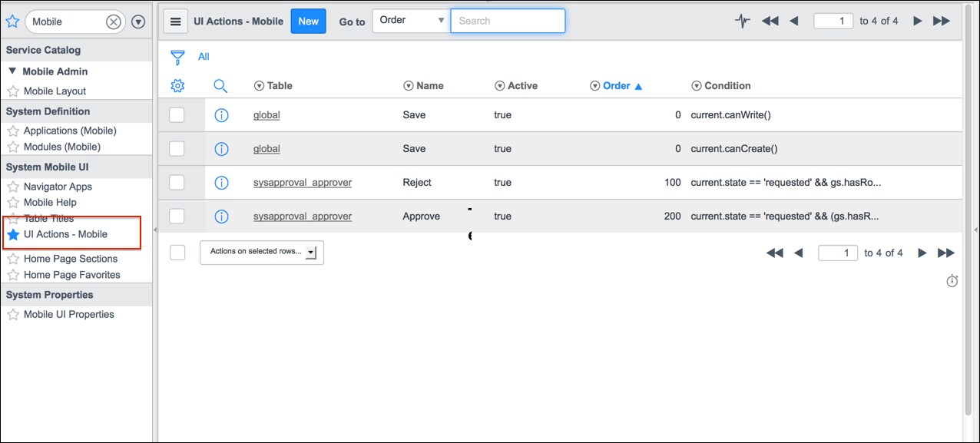
Task: Clear the Mobile navigator filter text
Action: (x=114, y=21)
